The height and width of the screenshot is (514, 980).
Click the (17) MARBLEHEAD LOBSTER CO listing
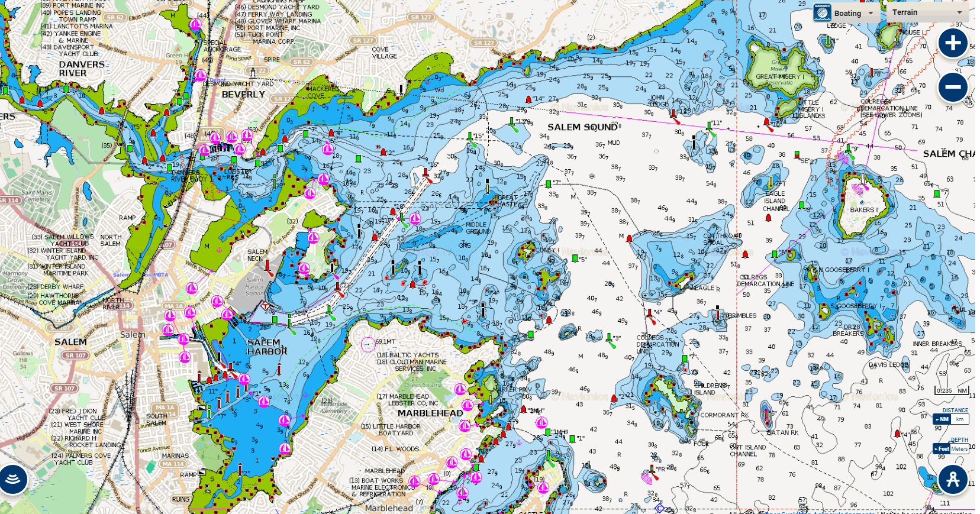click(408, 400)
